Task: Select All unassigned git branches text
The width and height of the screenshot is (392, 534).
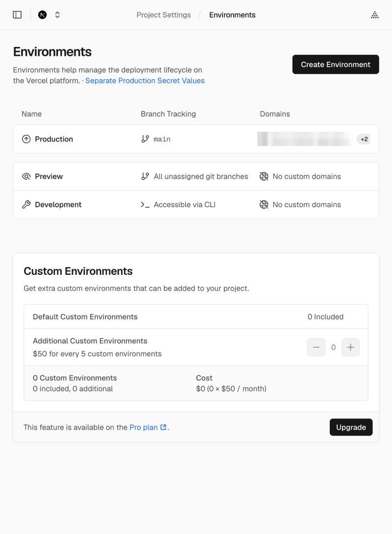Action: coord(201,176)
